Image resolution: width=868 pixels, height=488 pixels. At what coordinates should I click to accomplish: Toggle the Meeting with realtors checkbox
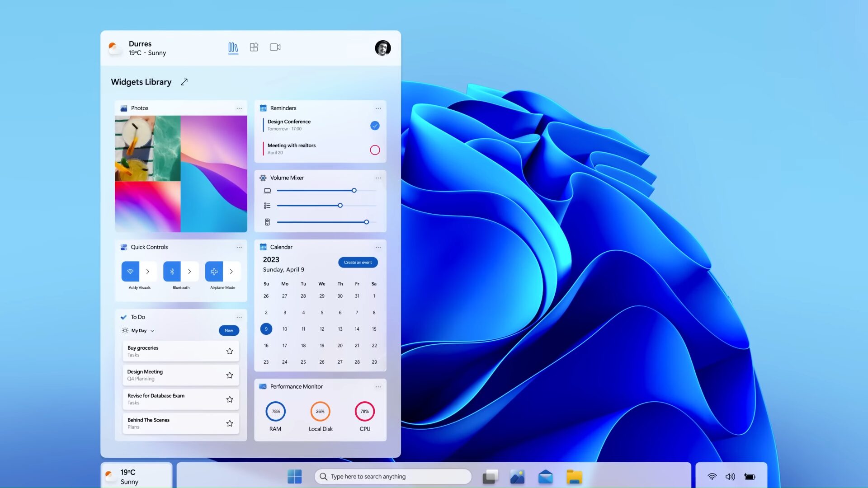(x=375, y=149)
